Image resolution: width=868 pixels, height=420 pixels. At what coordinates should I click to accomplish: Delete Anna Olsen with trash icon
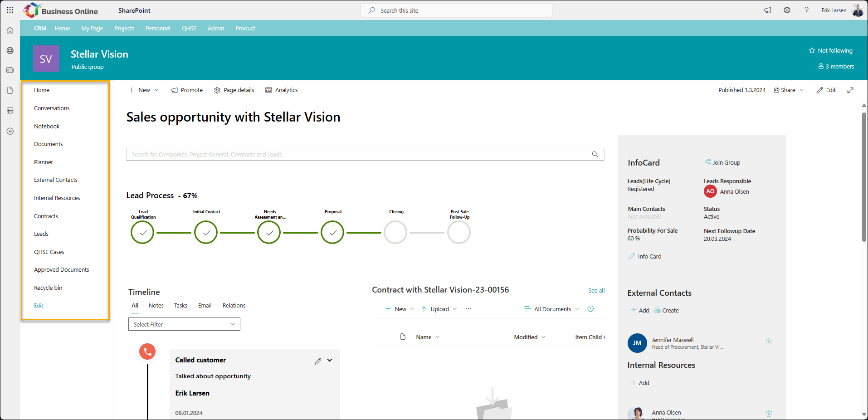769,414
